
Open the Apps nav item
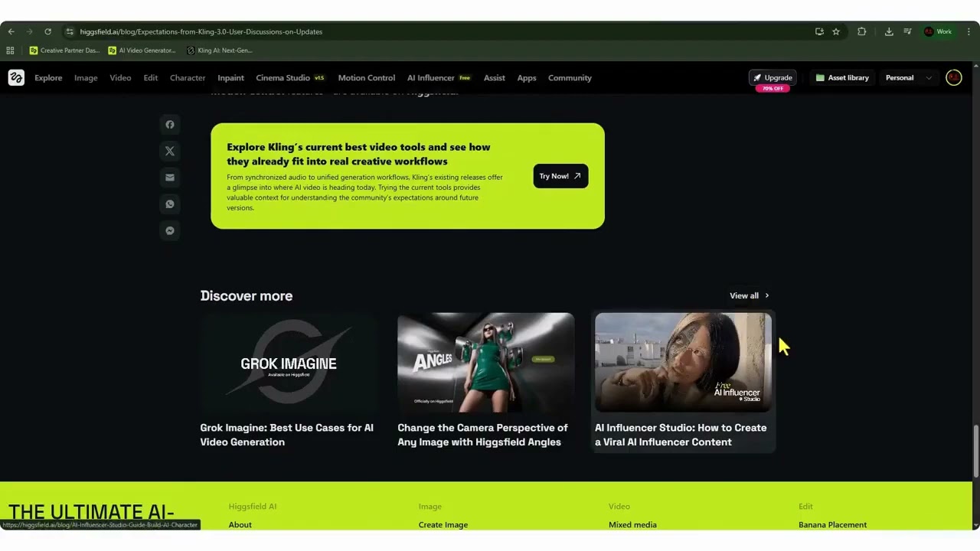point(527,77)
